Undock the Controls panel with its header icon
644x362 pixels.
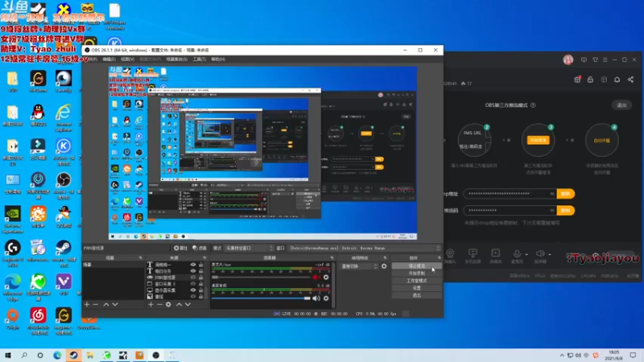coord(439,257)
